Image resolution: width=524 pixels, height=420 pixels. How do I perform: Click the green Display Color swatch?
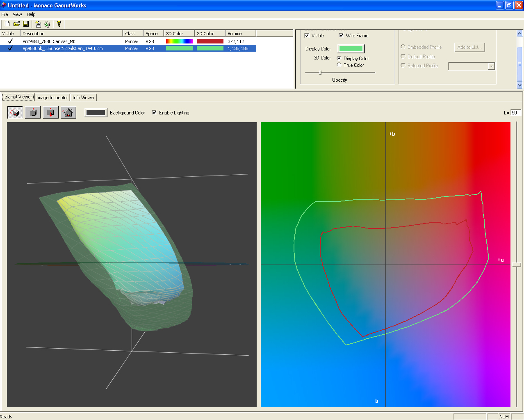click(351, 49)
